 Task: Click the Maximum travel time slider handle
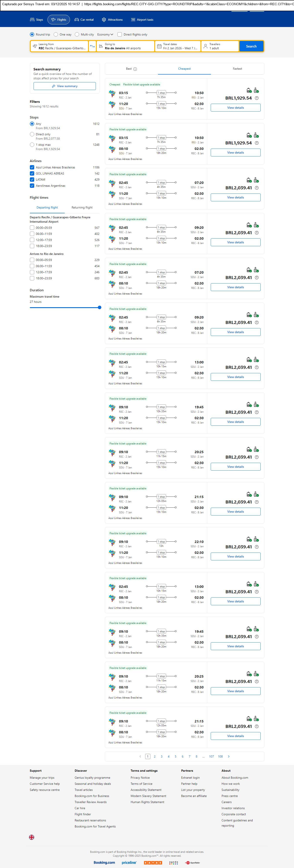pyautogui.click(x=99, y=307)
